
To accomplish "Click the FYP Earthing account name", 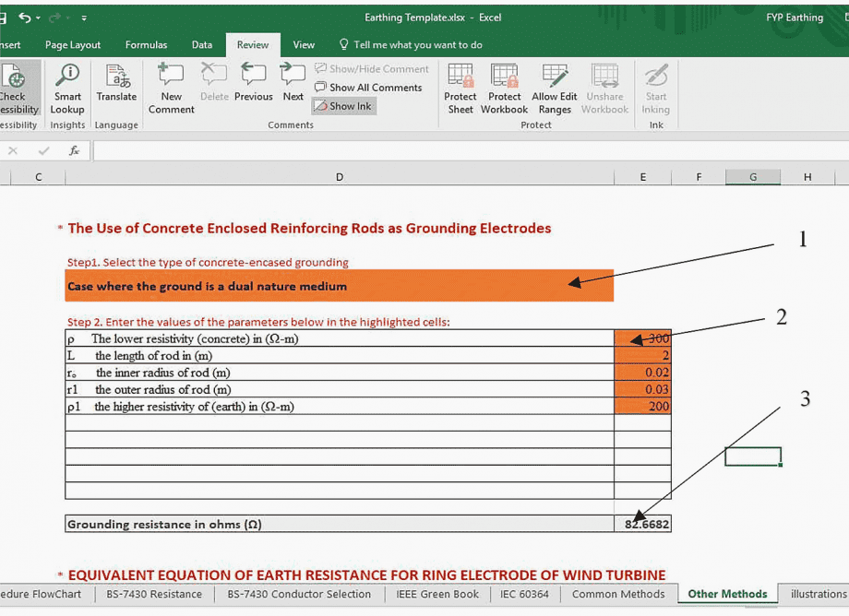I will (795, 18).
